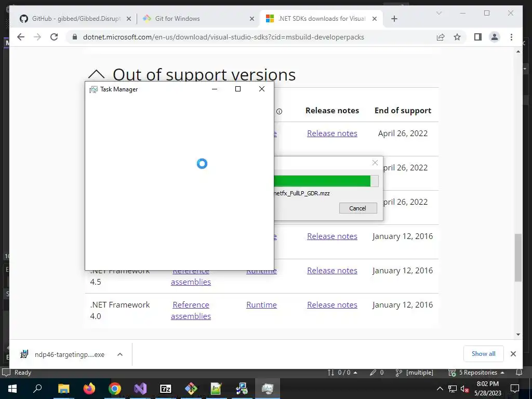Open Notepad++ taskbar icon
Screen dimensions: 532x399
point(217,389)
